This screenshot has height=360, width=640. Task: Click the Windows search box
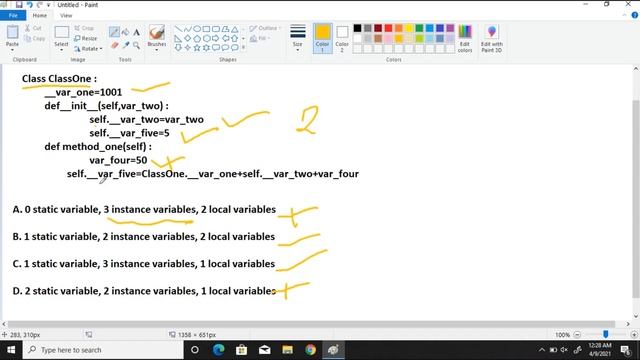click(103, 350)
